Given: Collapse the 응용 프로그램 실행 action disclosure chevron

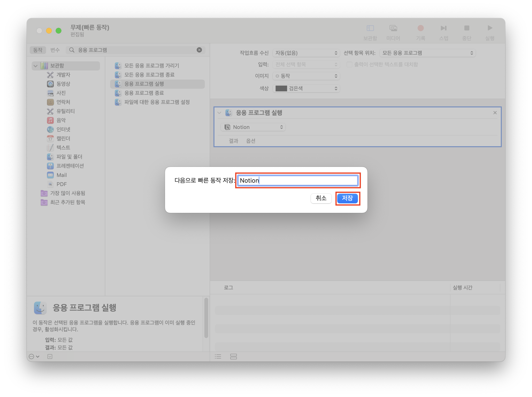Looking at the screenshot, I should 219,113.
